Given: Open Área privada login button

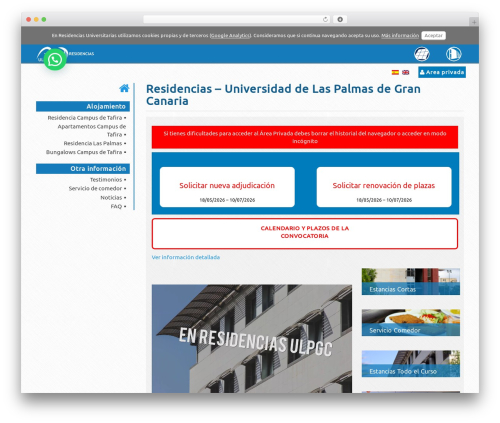Looking at the screenshot, I should click(442, 72).
